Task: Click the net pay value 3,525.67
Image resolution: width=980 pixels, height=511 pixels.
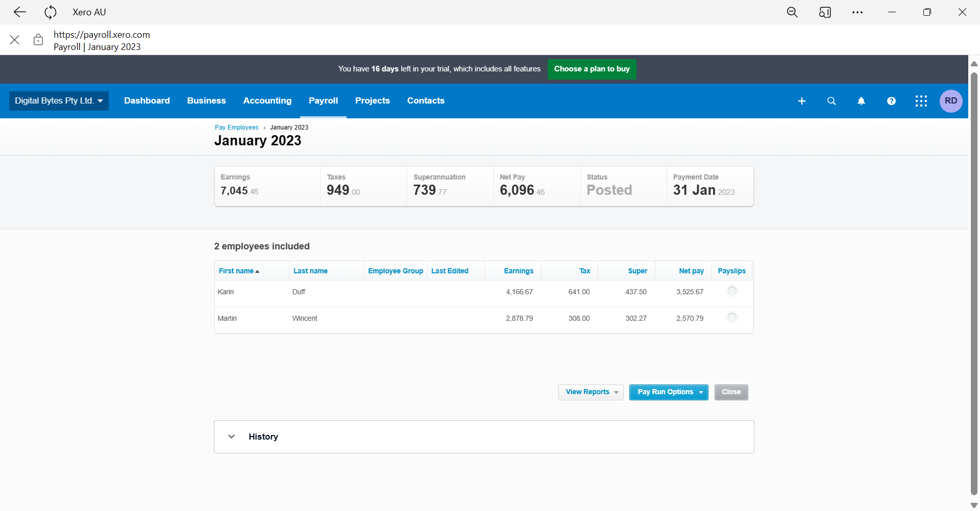Action: 690,292
